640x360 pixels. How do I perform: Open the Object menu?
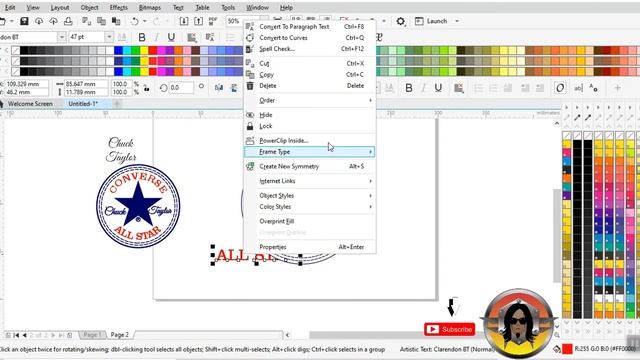click(89, 7)
